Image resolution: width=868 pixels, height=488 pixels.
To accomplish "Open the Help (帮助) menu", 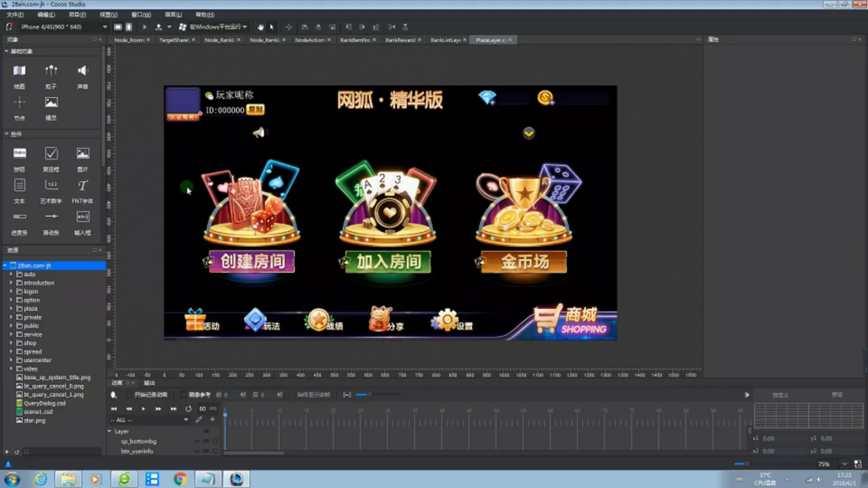I will [x=203, y=14].
